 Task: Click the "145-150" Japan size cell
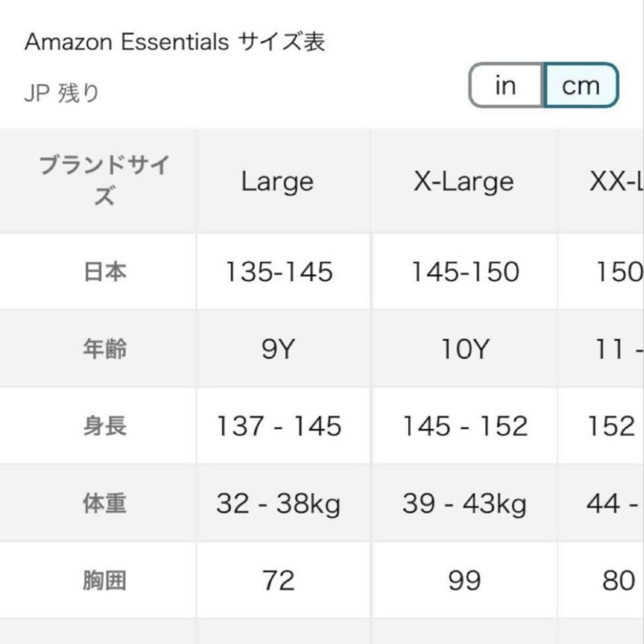click(465, 272)
